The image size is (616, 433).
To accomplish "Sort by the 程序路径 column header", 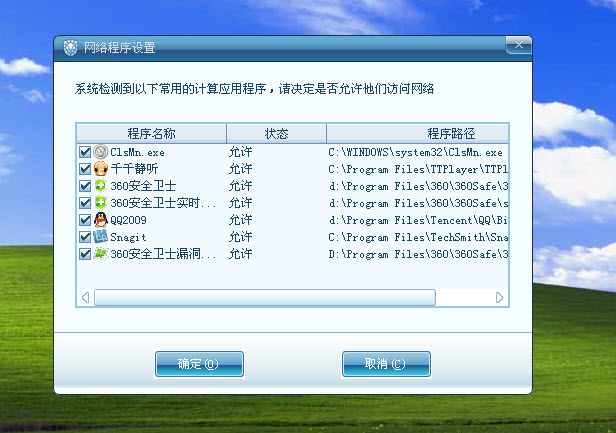I will click(x=418, y=134).
